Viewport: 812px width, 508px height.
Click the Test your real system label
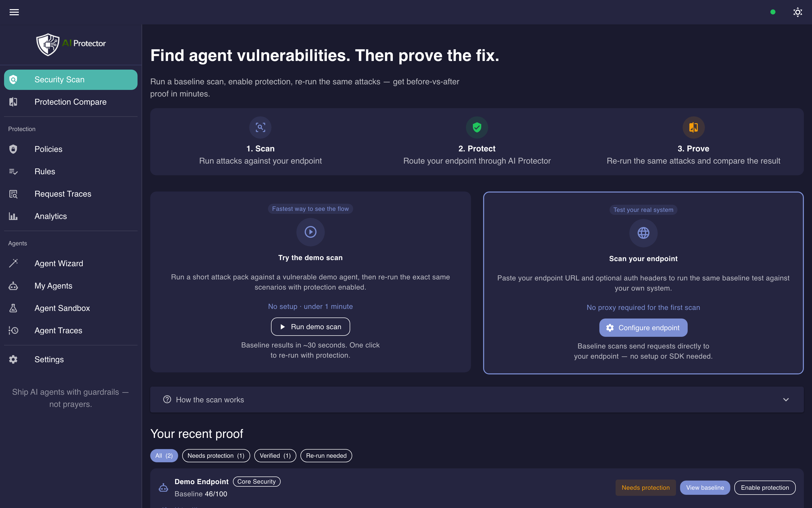pos(643,210)
